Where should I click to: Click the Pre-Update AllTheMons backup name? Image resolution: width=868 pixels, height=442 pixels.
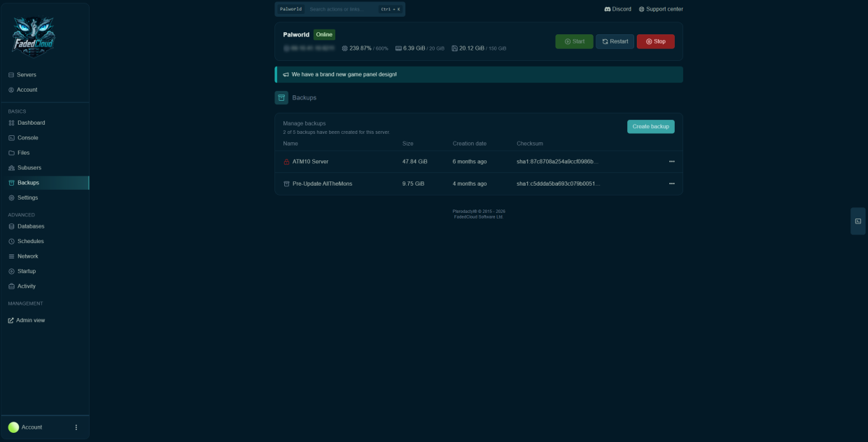click(x=323, y=184)
